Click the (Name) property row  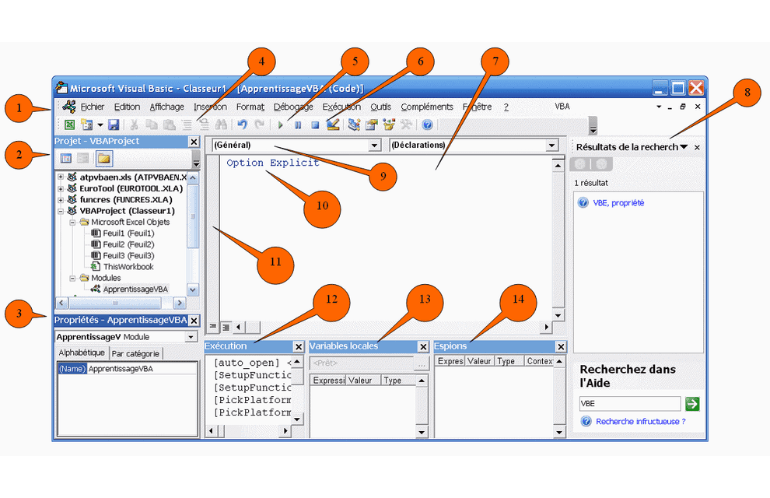point(127,368)
